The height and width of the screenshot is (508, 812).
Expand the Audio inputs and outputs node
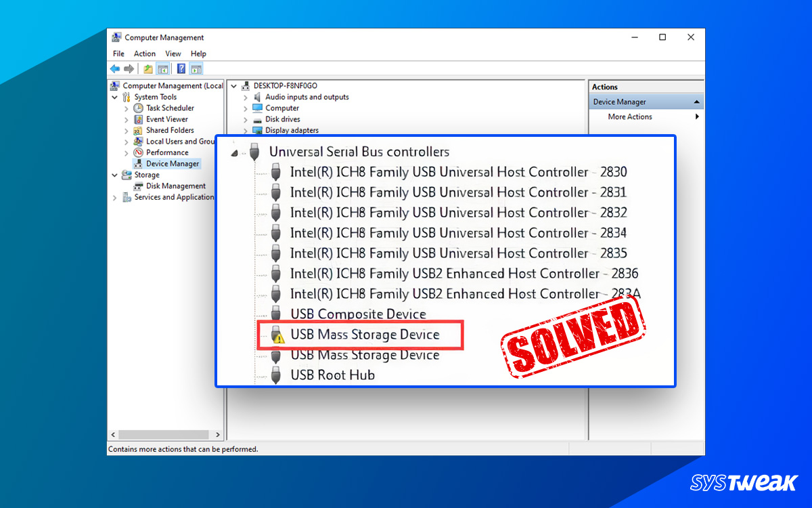coord(245,97)
